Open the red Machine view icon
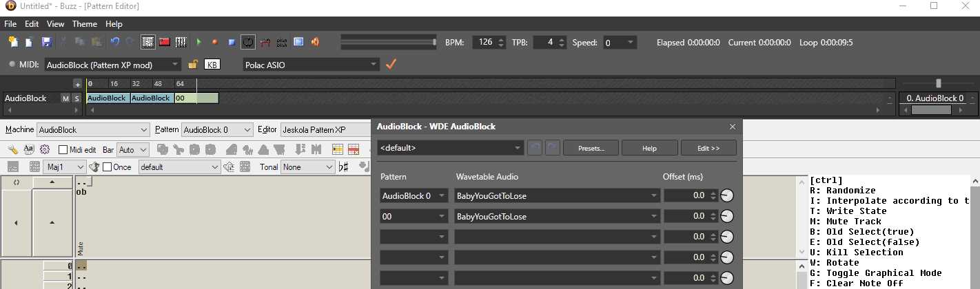Image resolution: width=980 pixels, height=289 pixels. coord(165,42)
